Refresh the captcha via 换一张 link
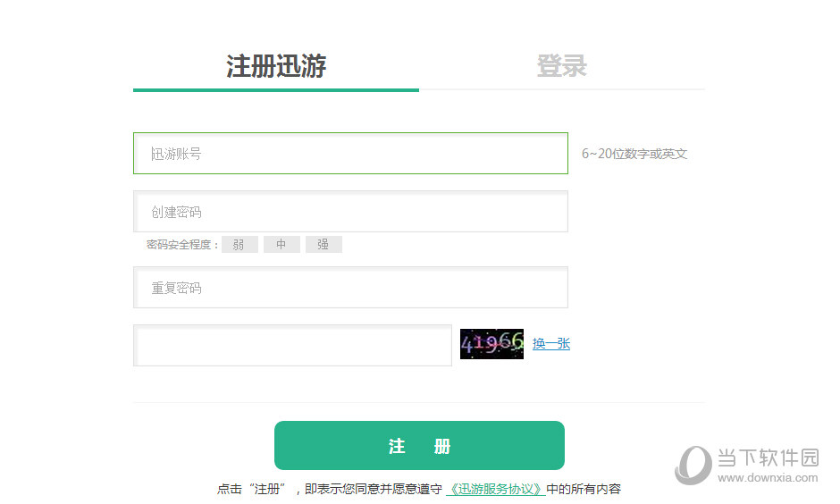Image resolution: width=840 pixels, height=504 pixels. click(551, 344)
